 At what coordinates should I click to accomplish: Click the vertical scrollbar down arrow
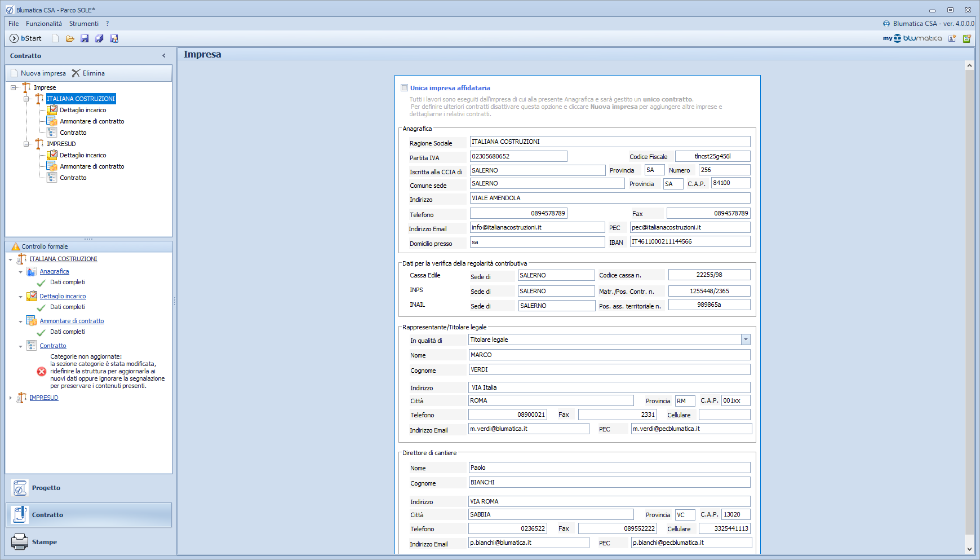coord(969,549)
